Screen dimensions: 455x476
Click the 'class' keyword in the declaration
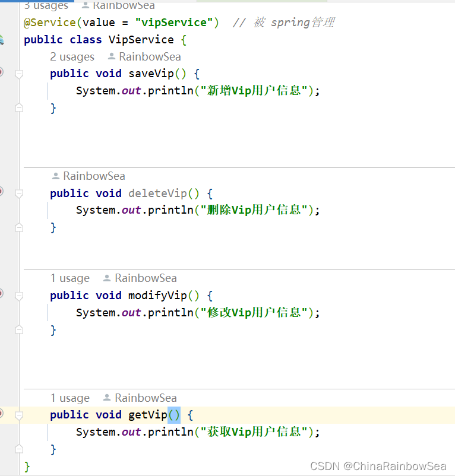86,39
